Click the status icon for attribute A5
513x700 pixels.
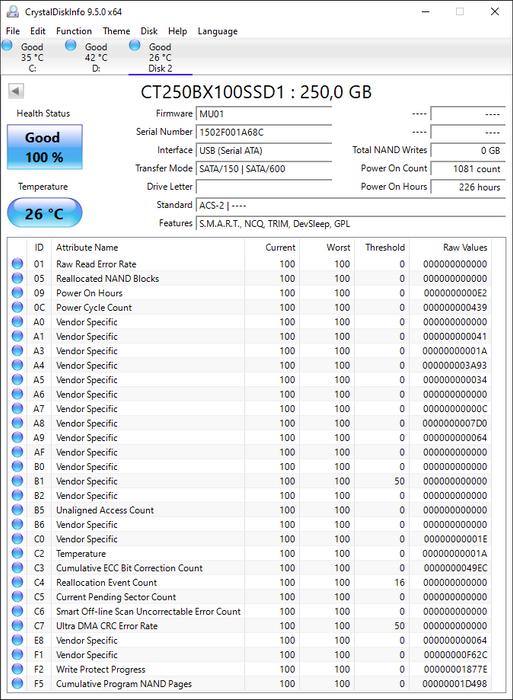click(x=17, y=379)
